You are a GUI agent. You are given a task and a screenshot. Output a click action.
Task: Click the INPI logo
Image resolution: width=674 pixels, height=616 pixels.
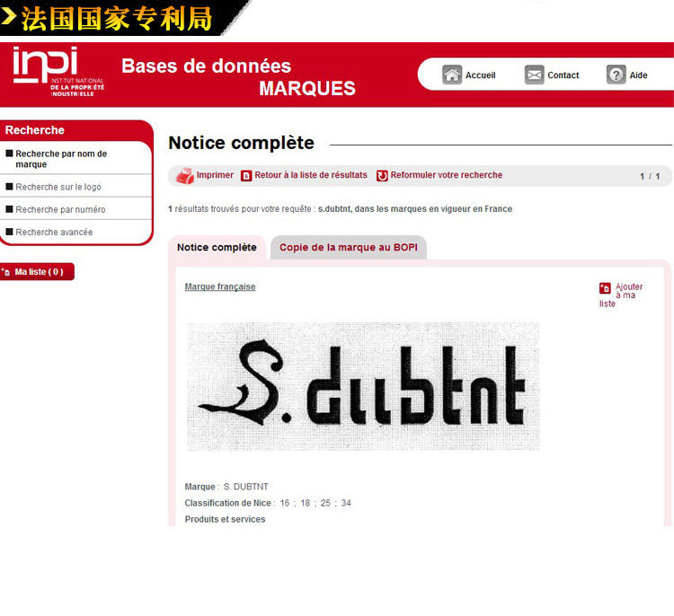tap(58, 72)
